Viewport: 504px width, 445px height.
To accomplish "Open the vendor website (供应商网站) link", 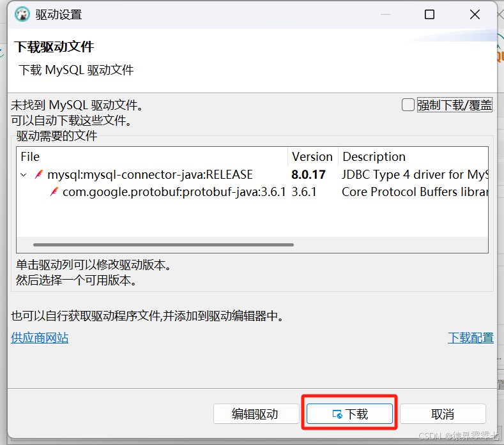I will pyautogui.click(x=40, y=338).
